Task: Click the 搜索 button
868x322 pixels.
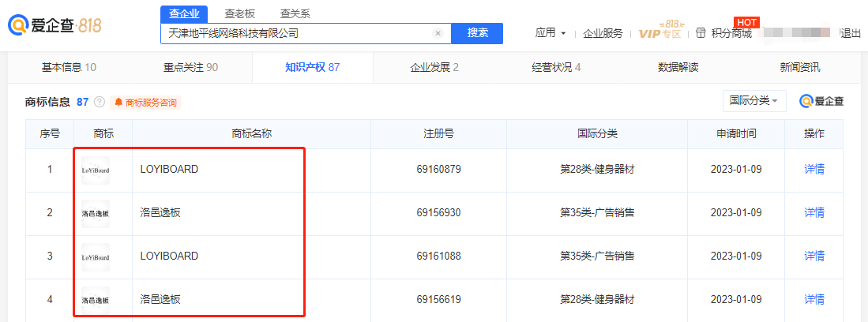Action: click(477, 33)
